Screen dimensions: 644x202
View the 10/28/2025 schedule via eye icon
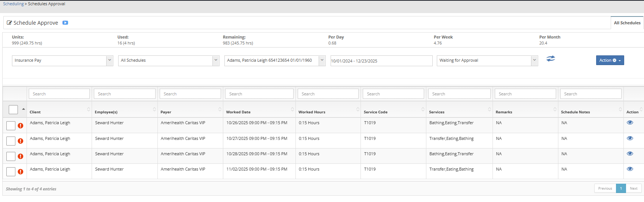630,154
